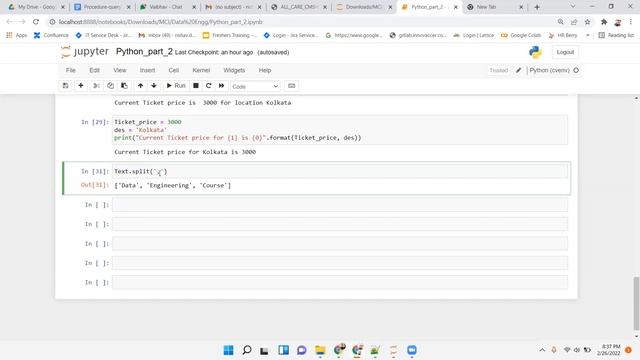Image resolution: width=640 pixels, height=360 pixels.
Task: Click the Python logo in the header
Action: coord(535,52)
